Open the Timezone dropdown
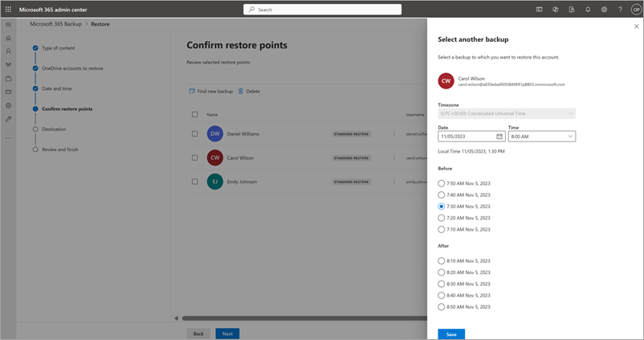The height and width of the screenshot is (340, 644). [506, 114]
